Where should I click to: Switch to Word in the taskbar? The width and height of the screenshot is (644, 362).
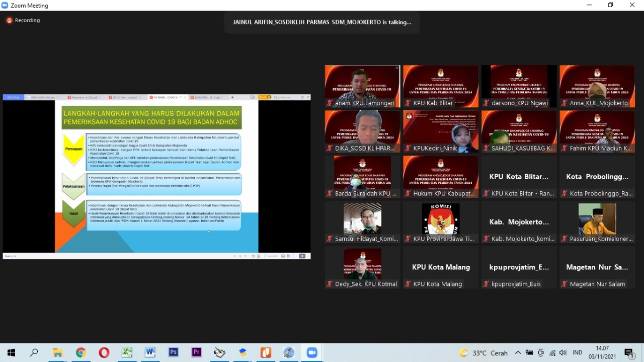[x=150, y=353]
